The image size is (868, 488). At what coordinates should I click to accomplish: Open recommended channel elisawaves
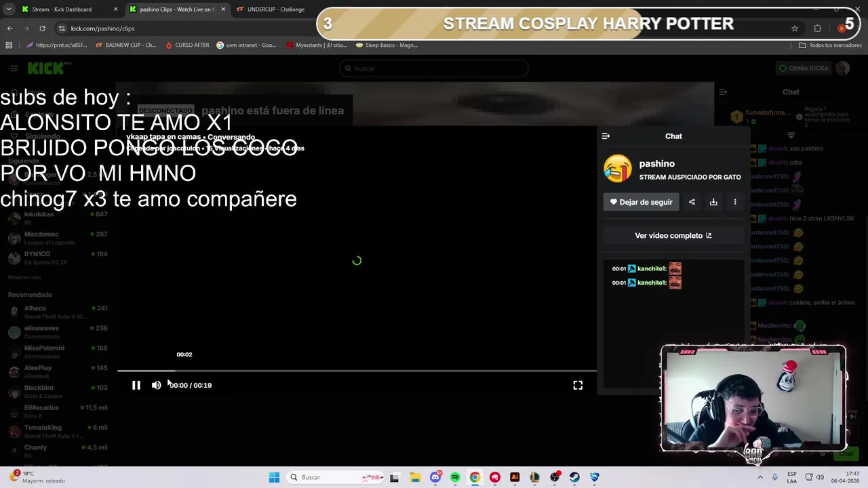pos(58,331)
